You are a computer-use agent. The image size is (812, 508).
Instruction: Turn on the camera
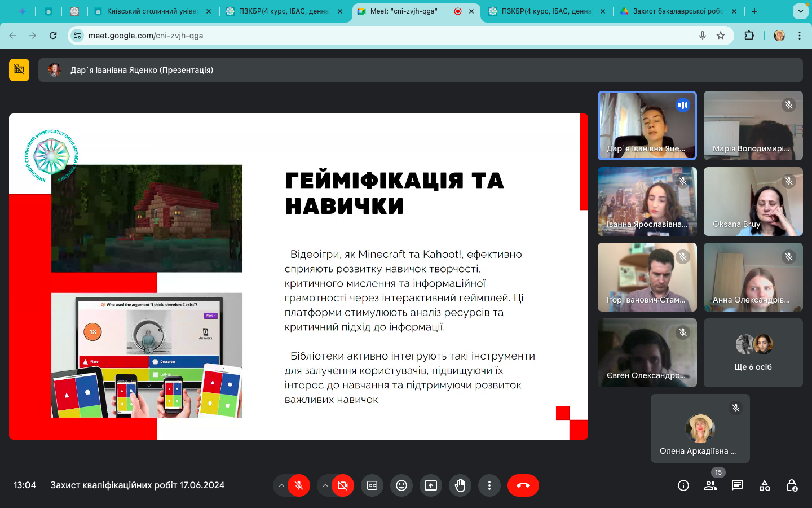(343, 485)
